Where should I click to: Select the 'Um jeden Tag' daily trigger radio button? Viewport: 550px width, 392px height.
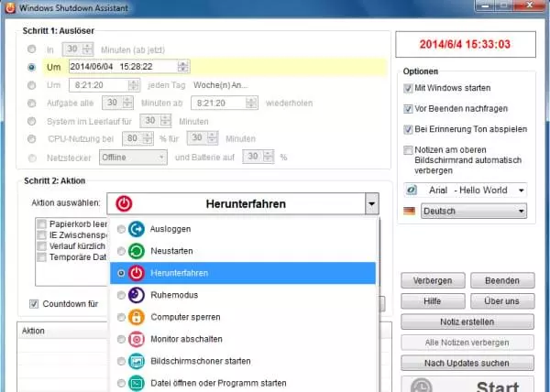tap(31, 85)
